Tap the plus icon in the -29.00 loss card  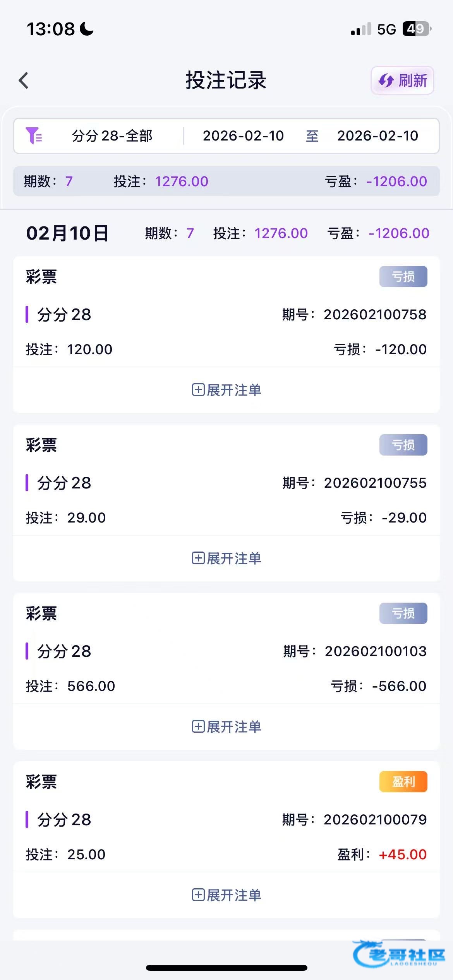(198, 558)
